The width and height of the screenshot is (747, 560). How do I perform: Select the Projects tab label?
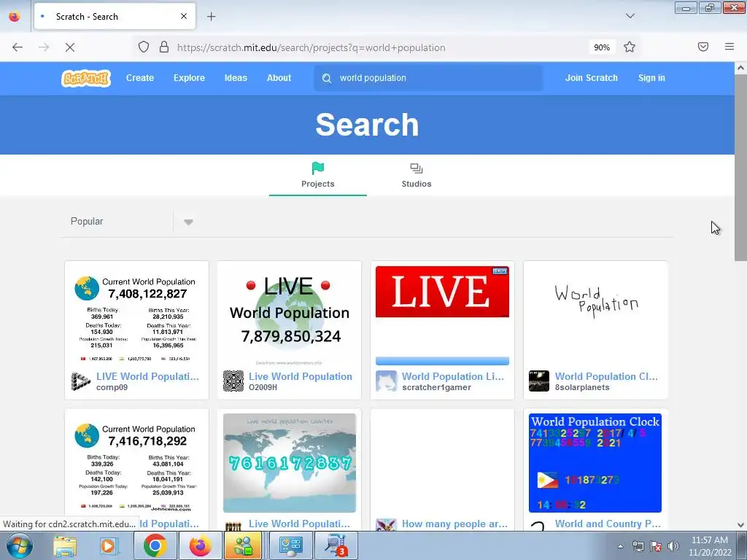[x=318, y=184]
